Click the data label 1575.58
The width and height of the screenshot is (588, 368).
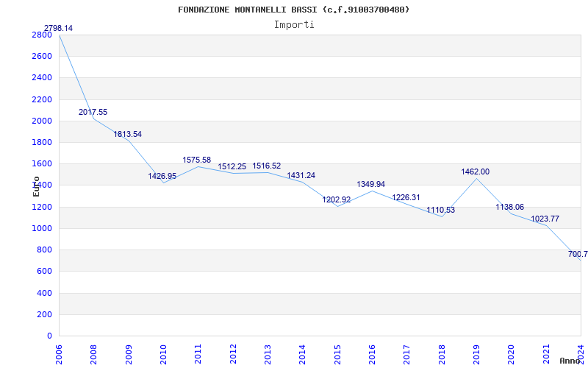(x=197, y=160)
